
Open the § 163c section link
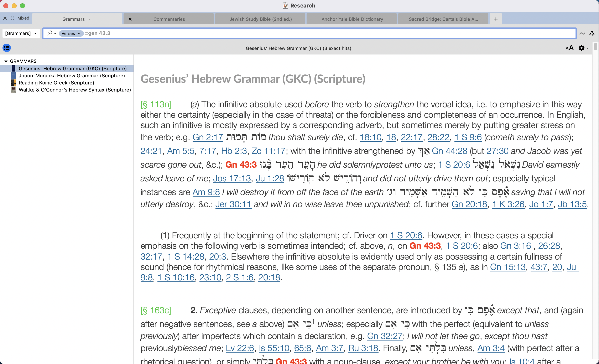tap(156, 311)
